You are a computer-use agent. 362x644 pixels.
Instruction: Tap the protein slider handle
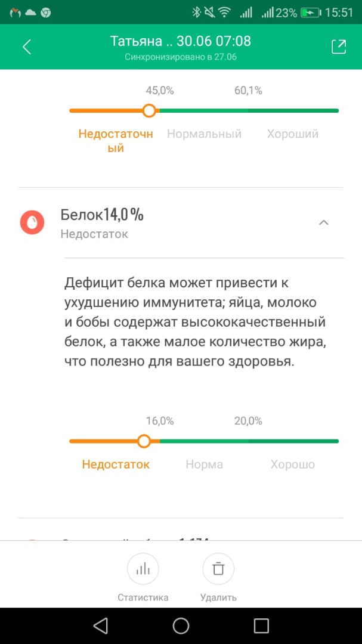click(143, 441)
